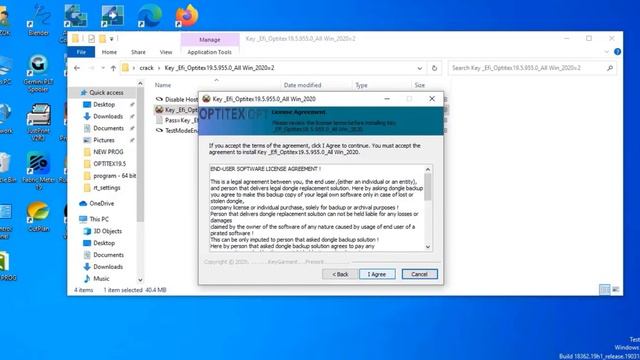Viewport: 640px width, 360px height.
Task: Open the recent locations dropdown arrow
Action: [103, 68]
